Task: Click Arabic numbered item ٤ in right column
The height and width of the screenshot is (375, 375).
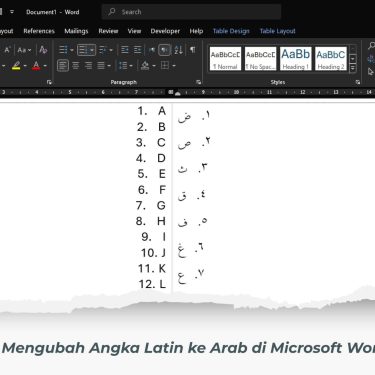Action: [x=191, y=195]
